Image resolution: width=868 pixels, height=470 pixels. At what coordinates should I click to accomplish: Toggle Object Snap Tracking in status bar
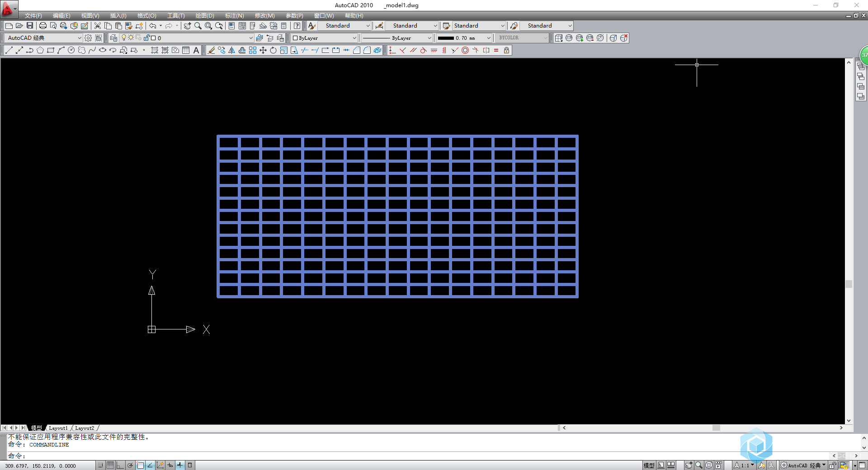coord(150,465)
